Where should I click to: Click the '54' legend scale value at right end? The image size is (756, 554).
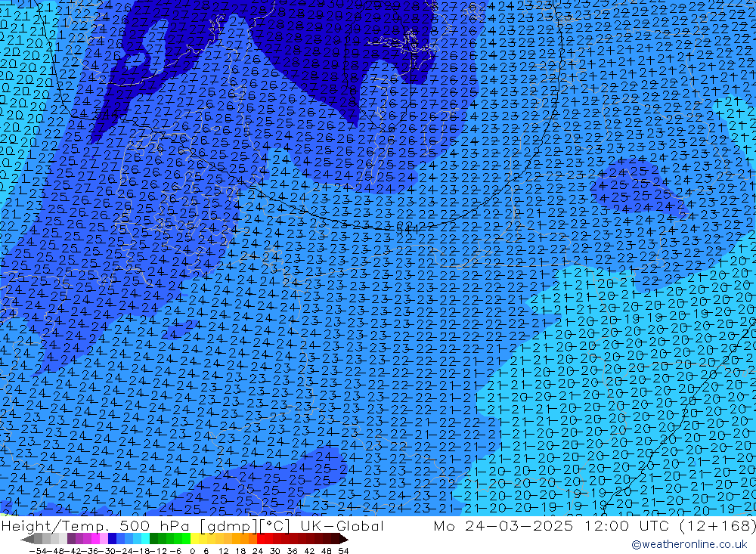click(x=343, y=551)
